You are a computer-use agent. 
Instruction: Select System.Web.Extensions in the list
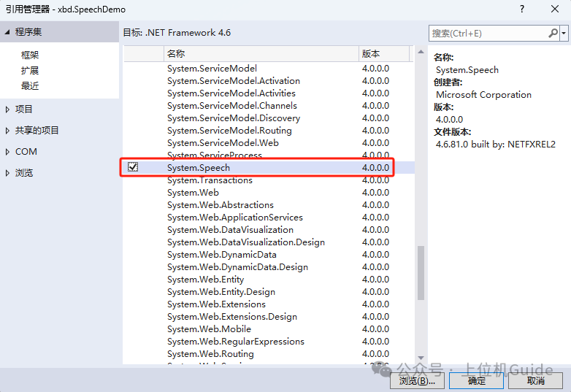pos(216,304)
